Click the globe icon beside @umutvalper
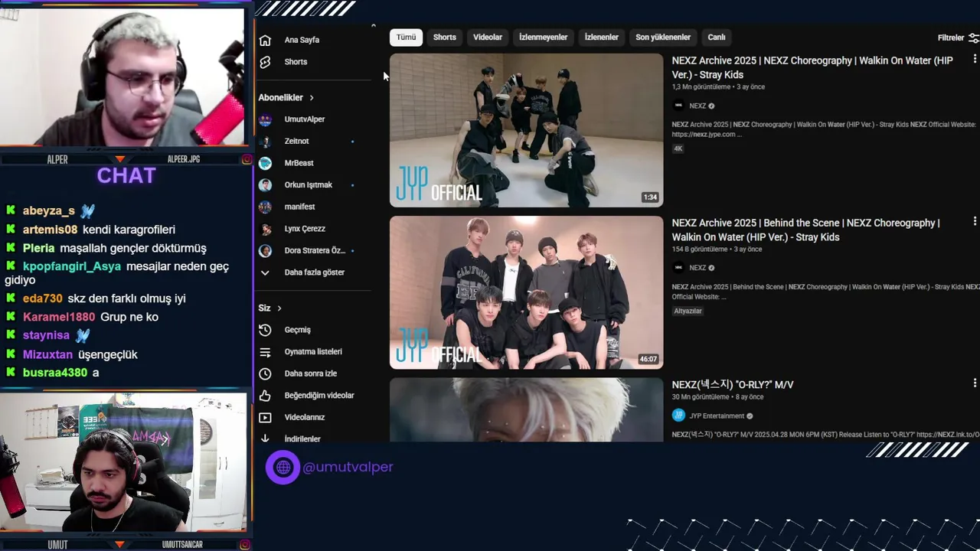 point(283,467)
